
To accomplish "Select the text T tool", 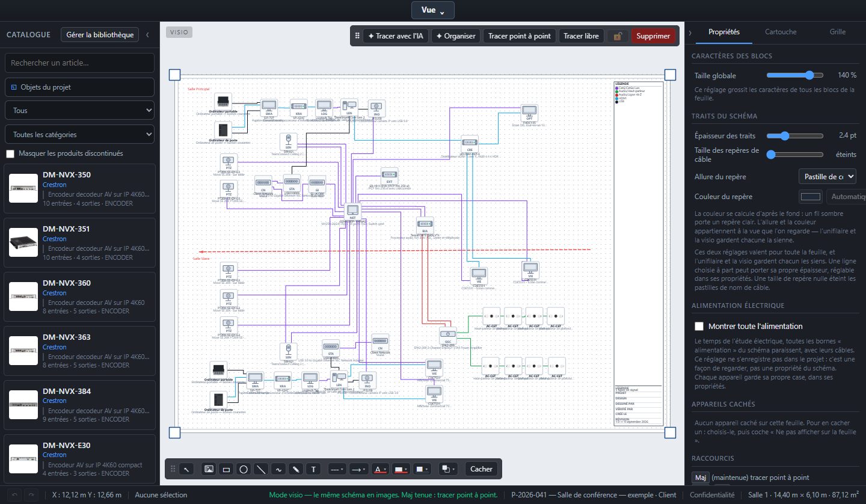I will point(313,469).
